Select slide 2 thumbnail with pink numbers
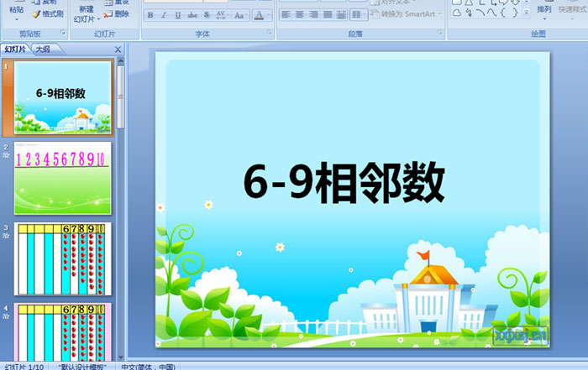The height and width of the screenshot is (370, 588). click(x=63, y=178)
